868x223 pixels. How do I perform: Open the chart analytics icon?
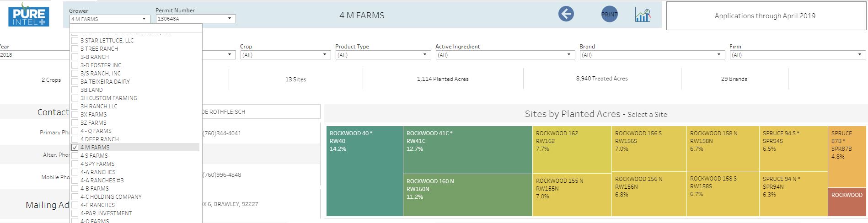point(643,15)
